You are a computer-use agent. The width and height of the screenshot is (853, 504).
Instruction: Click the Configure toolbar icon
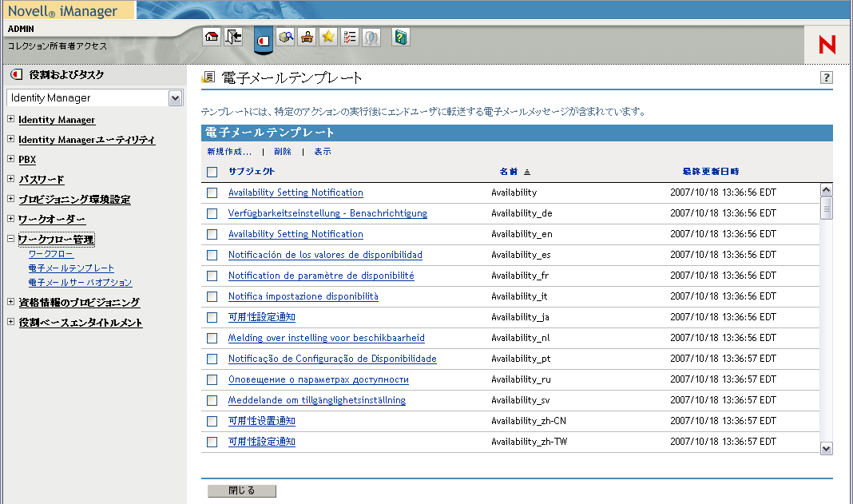point(307,37)
